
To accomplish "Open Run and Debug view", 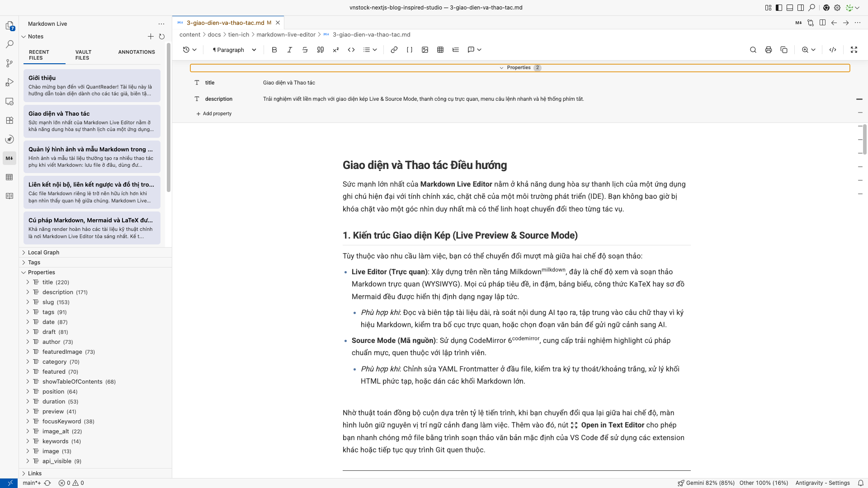I will pyautogui.click(x=9, y=82).
